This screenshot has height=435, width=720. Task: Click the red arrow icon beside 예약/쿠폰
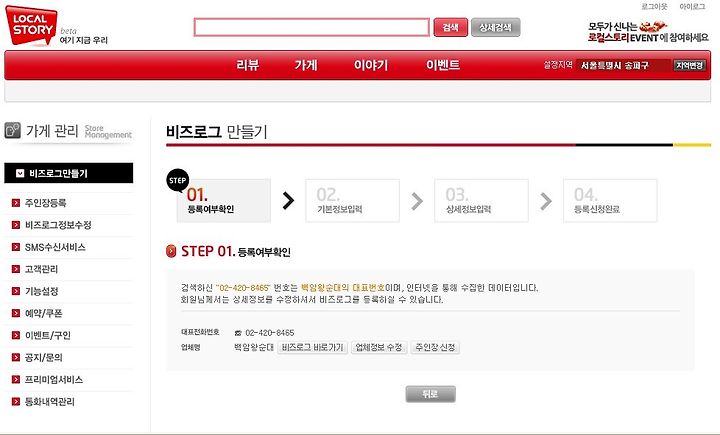16,313
